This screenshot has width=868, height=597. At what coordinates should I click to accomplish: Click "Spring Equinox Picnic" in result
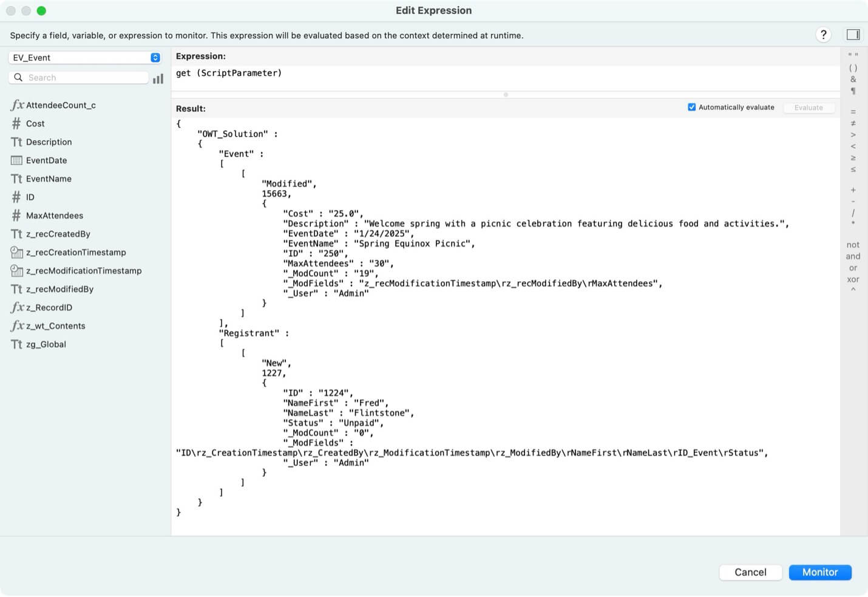pyautogui.click(x=412, y=244)
